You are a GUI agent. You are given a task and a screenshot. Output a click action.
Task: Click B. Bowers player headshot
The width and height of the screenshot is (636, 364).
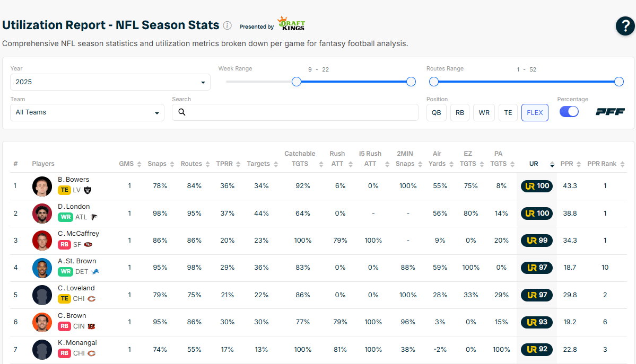[42, 186]
